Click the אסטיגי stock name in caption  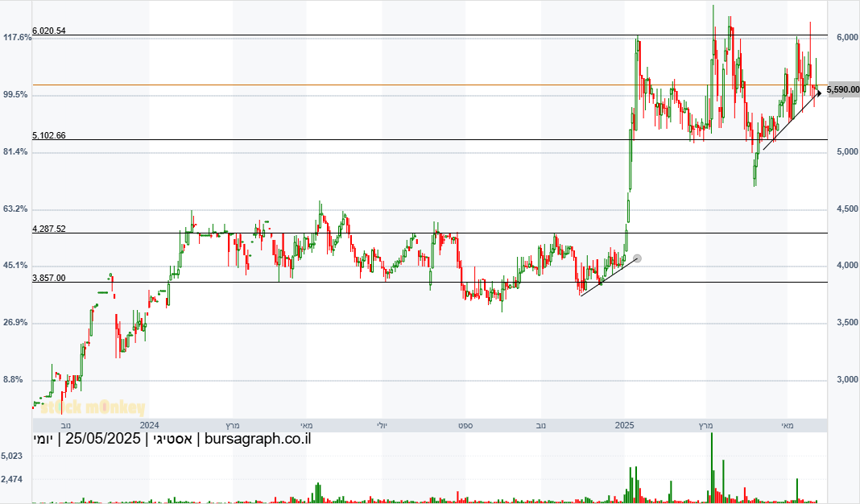(172, 439)
